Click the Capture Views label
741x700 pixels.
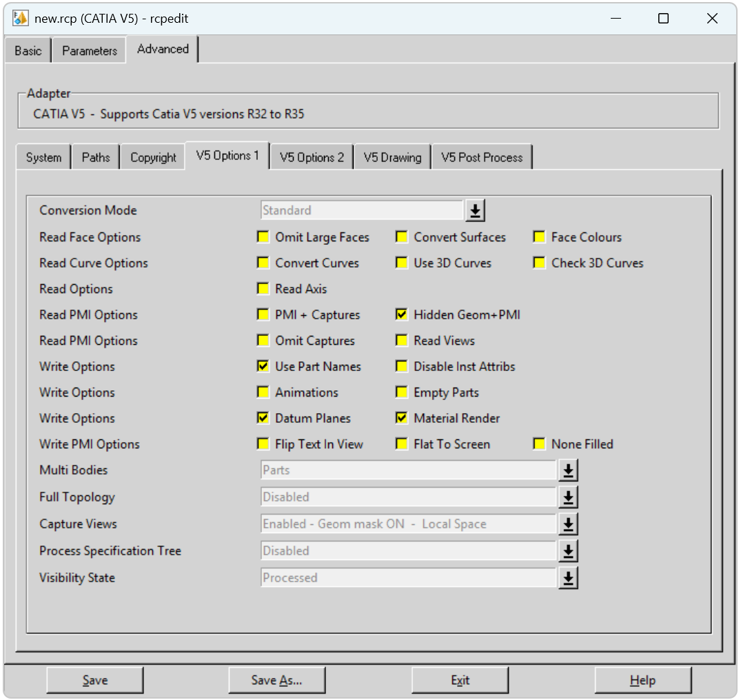[x=78, y=524]
